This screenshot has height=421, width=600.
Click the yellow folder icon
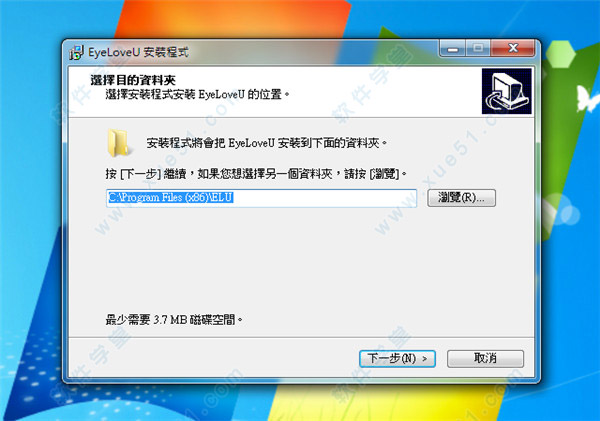(119, 143)
